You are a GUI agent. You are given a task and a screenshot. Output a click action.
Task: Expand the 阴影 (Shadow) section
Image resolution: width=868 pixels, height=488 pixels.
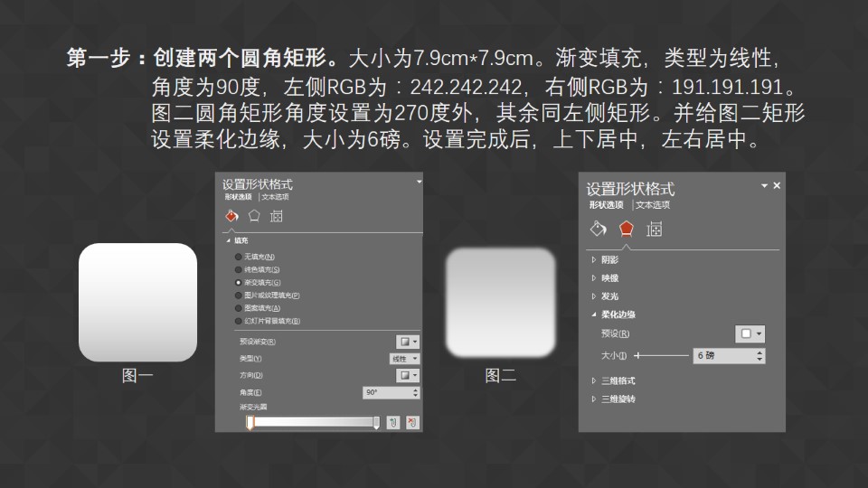pos(610,260)
